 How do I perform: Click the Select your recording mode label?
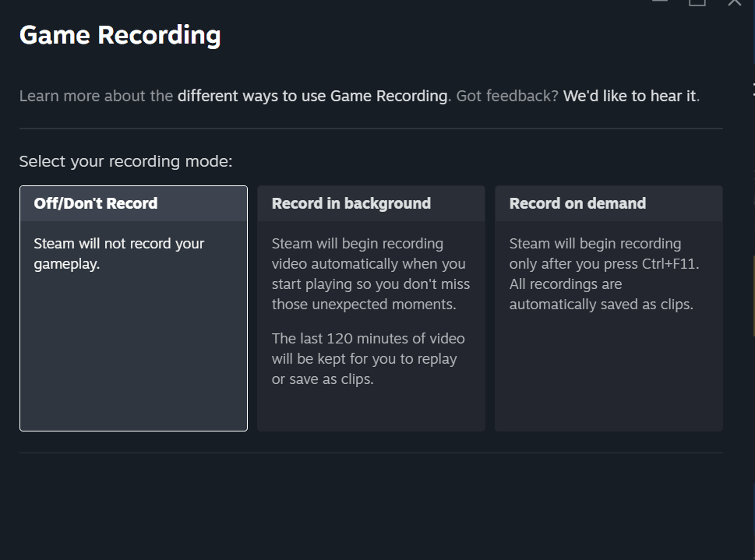126,161
